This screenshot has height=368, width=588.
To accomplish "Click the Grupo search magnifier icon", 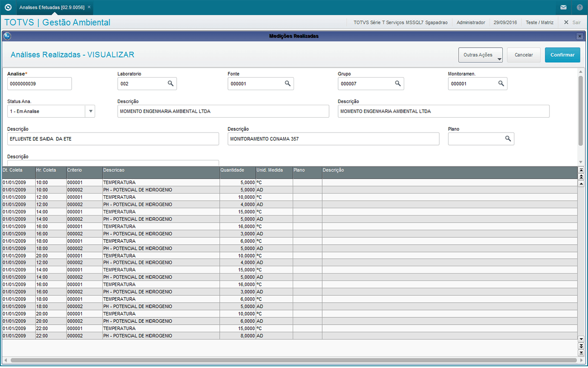I will [x=398, y=84].
